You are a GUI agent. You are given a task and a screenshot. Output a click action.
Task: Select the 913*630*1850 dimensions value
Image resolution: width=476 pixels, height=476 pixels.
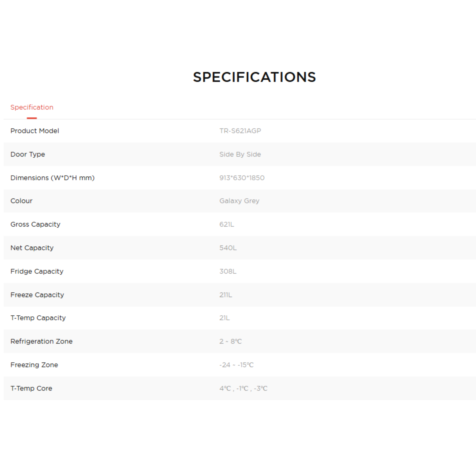coord(242,178)
